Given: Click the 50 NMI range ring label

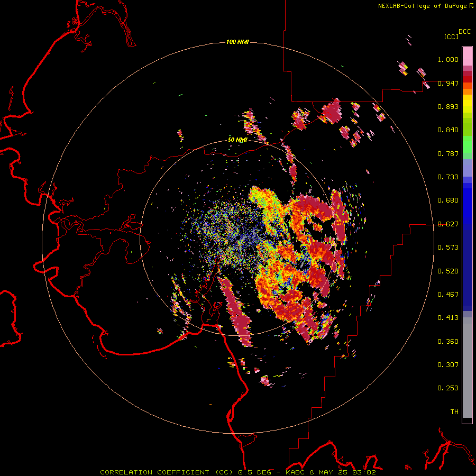Looking at the screenshot, I should point(237,140).
